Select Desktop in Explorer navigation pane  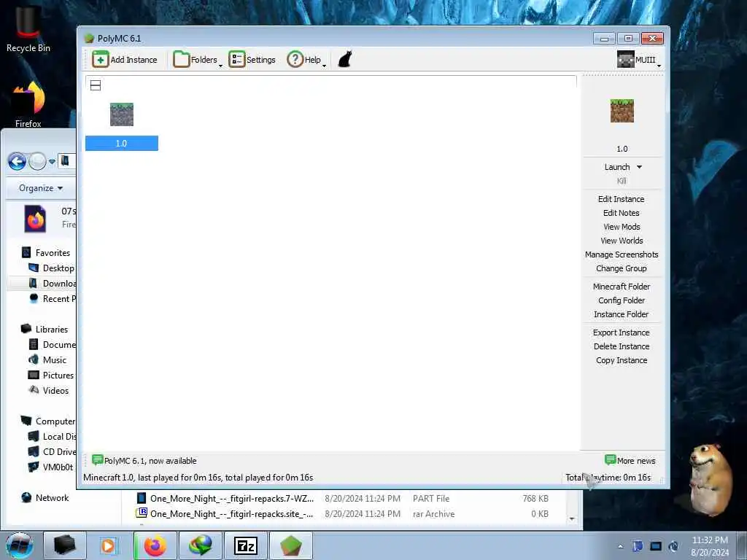click(52, 268)
